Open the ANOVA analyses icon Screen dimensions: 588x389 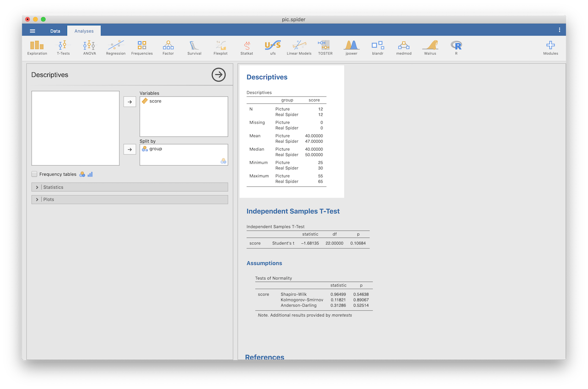89,47
